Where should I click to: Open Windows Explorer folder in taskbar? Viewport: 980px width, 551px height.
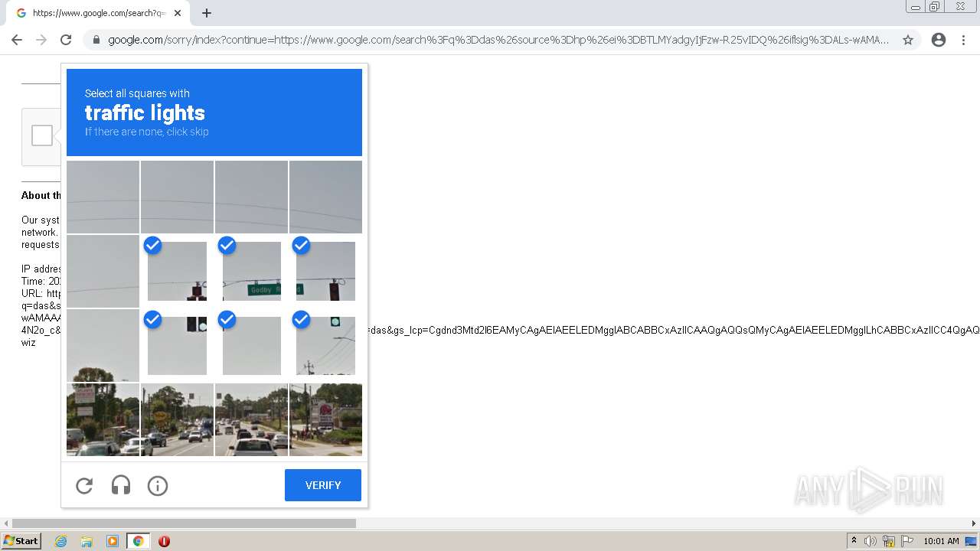tap(87, 541)
